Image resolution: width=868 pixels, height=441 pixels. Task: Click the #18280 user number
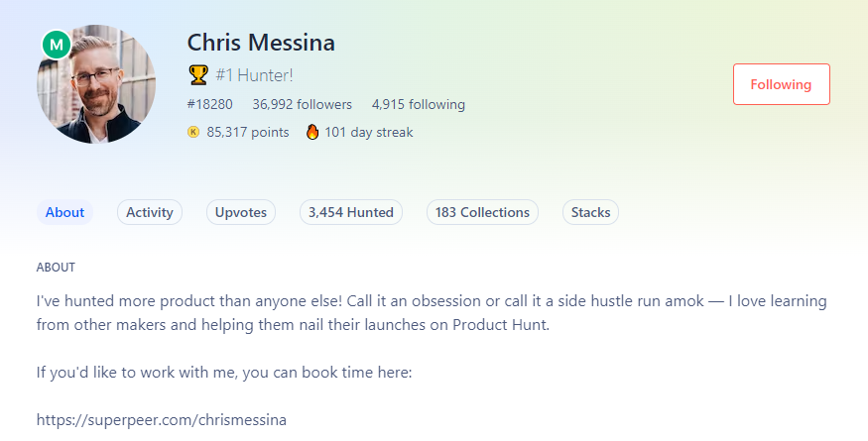pos(209,104)
